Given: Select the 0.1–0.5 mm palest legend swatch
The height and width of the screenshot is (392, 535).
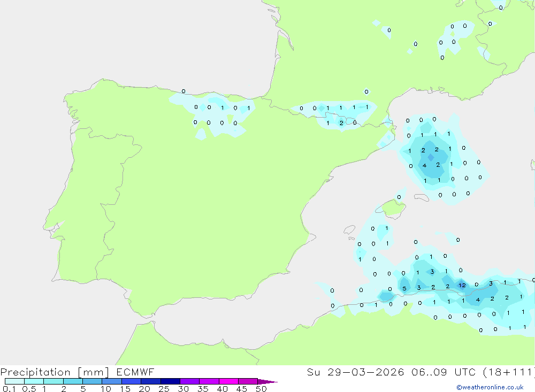Looking at the screenshot, I should point(14,381).
